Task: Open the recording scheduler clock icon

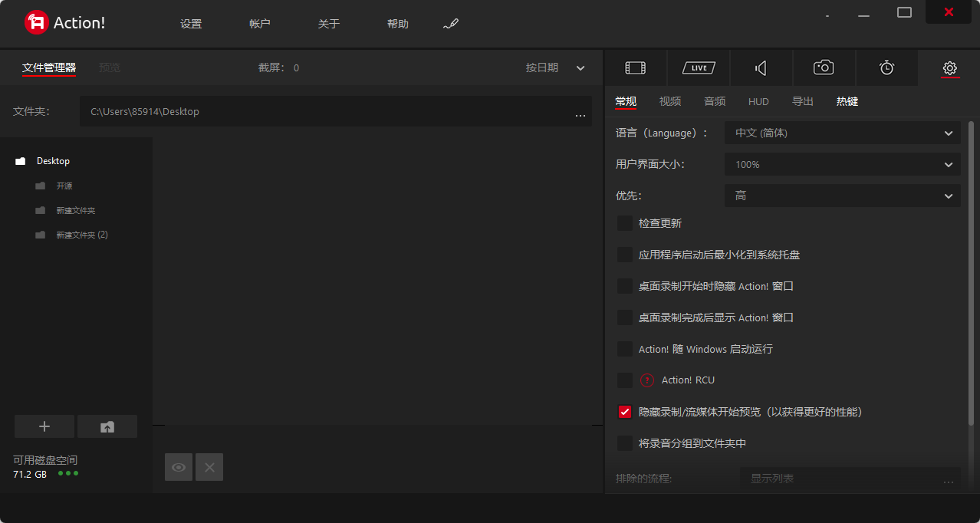Action: coord(886,67)
